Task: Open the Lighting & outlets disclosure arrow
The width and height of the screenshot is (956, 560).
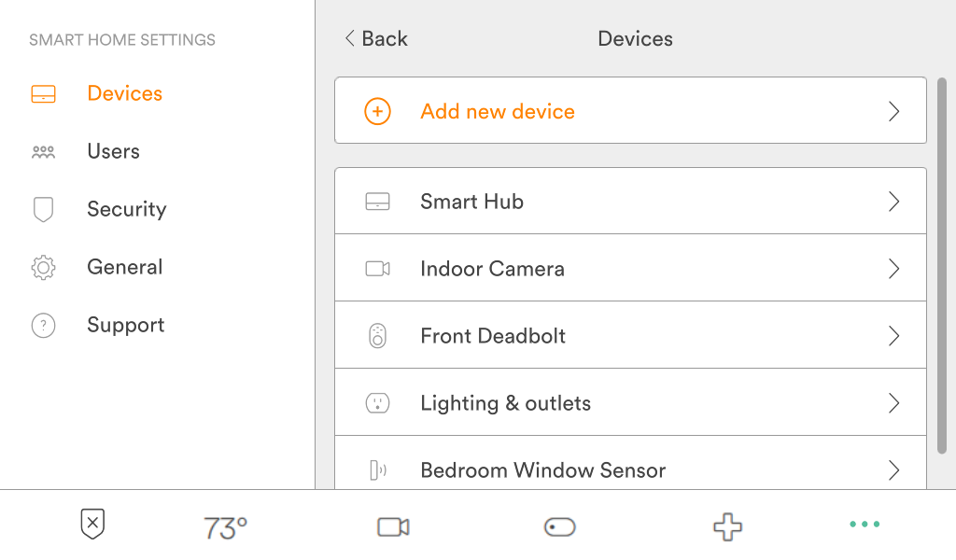Action: 893,402
